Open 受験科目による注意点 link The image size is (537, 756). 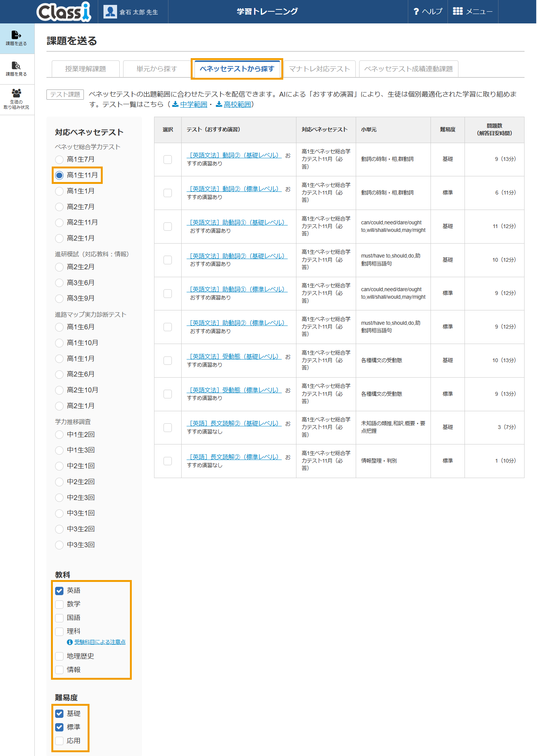click(x=100, y=642)
